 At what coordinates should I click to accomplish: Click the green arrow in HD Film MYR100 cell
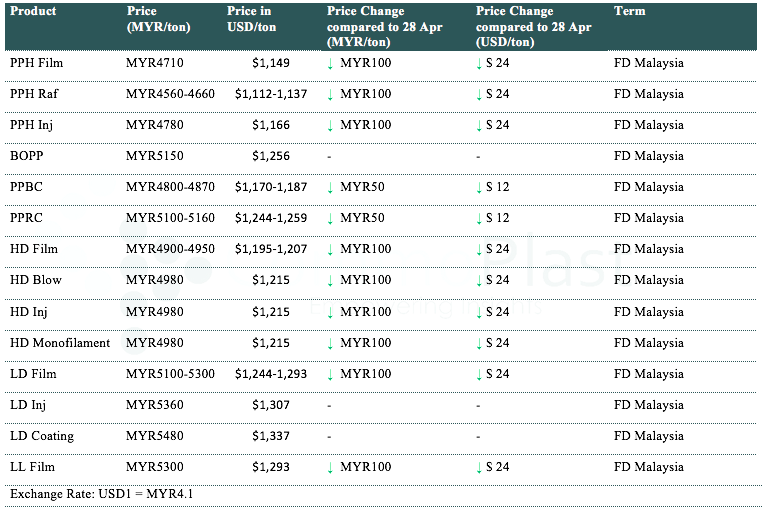(331, 250)
